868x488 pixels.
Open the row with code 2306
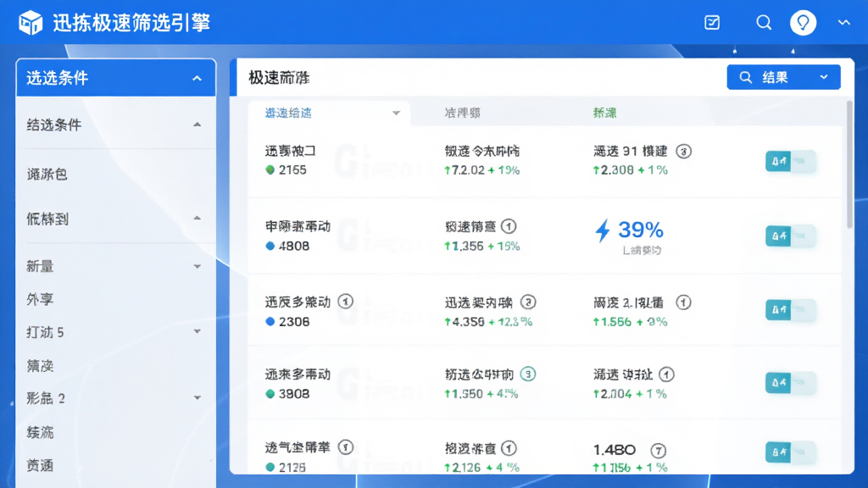click(545, 310)
